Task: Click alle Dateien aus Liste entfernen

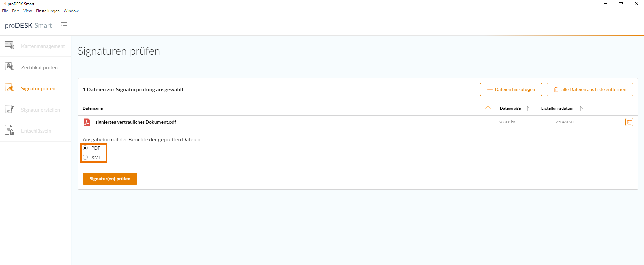Action: (x=590, y=89)
